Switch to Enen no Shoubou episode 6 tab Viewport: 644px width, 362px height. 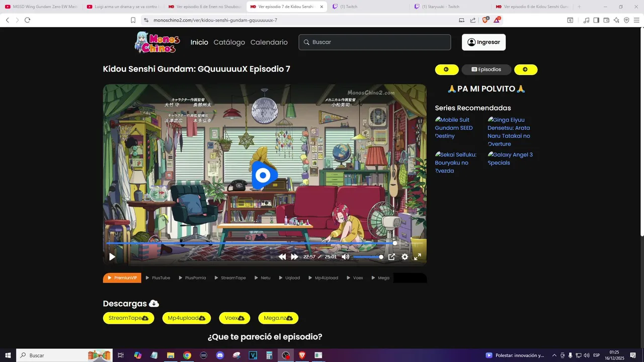pyautogui.click(x=205, y=7)
